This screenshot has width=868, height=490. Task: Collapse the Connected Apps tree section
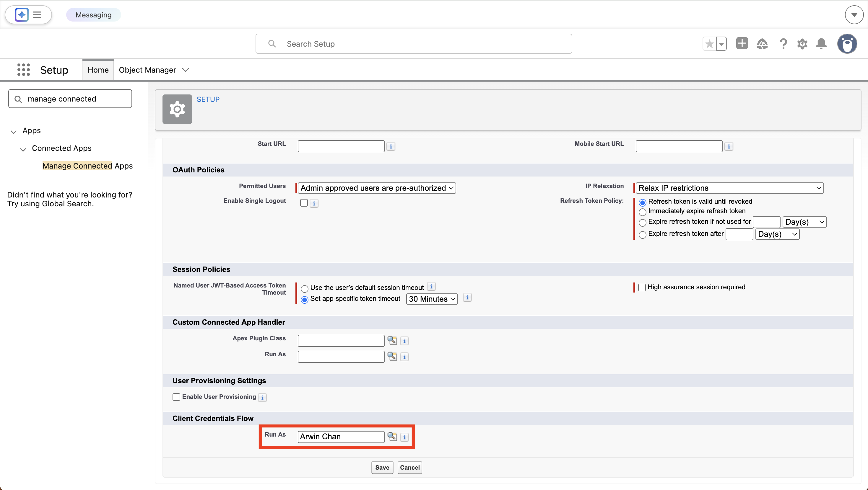click(23, 150)
